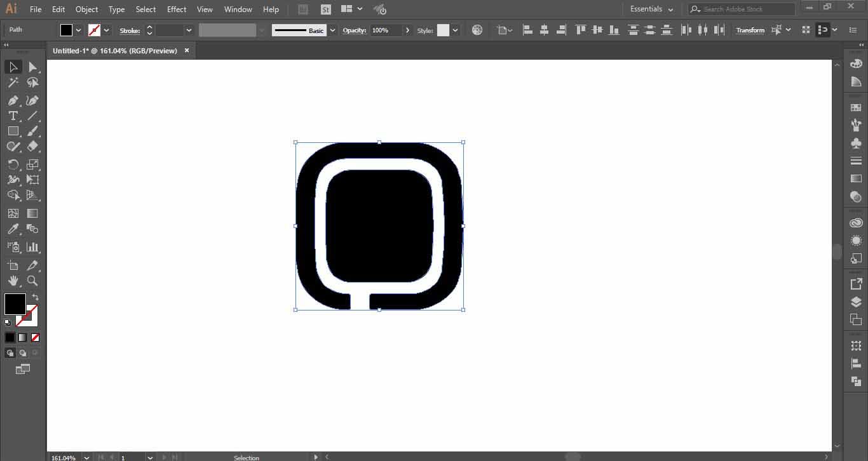Open the Basic brush definition dropdown
The image size is (868, 461).
pos(332,30)
